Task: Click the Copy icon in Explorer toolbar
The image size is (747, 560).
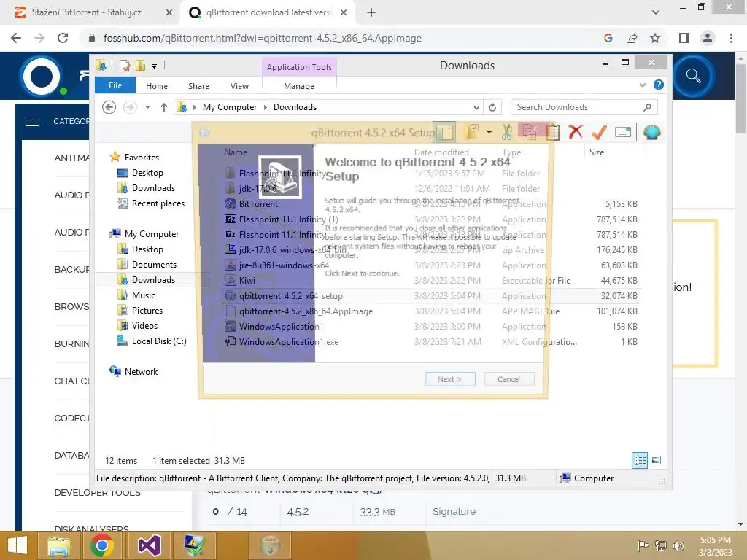Action: pos(530,132)
